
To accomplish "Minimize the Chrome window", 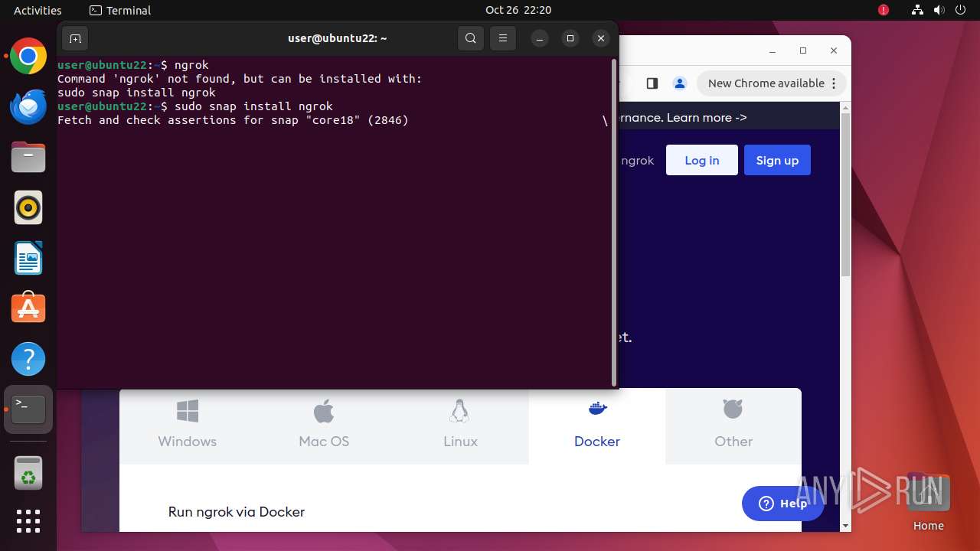I will 773,51.
